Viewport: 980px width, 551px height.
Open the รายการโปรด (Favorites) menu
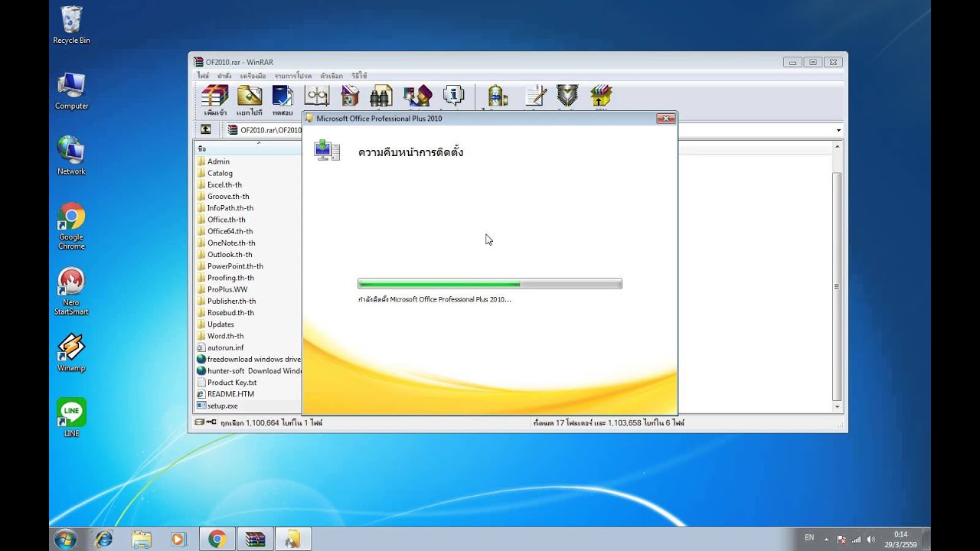pyautogui.click(x=293, y=76)
